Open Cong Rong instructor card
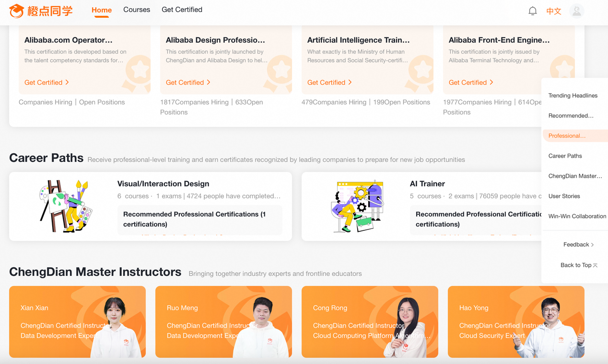 tap(370, 321)
